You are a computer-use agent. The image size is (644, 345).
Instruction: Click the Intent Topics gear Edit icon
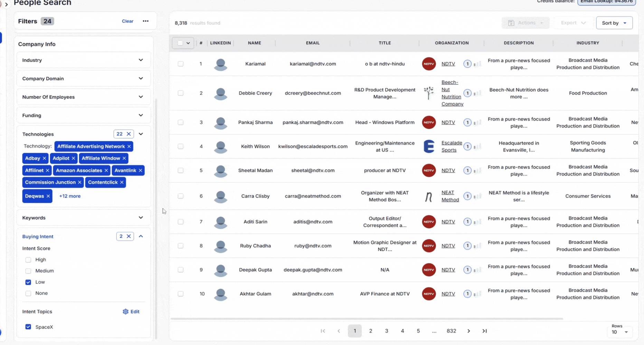coord(125,312)
